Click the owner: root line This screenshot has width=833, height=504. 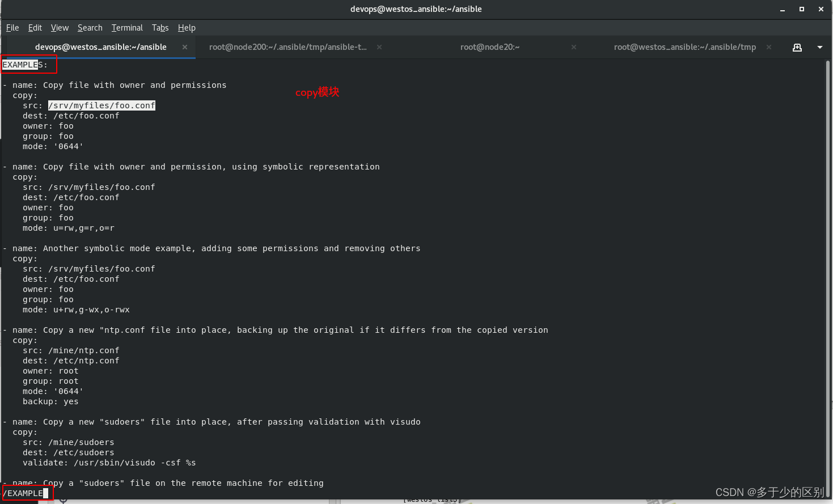coord(50,371)
